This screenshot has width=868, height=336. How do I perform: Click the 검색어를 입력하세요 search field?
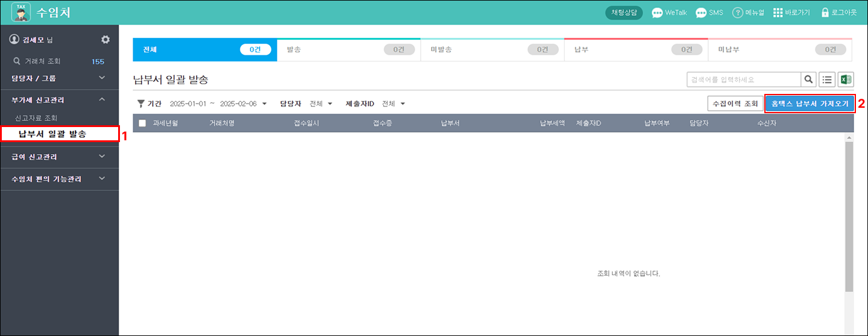743,79
